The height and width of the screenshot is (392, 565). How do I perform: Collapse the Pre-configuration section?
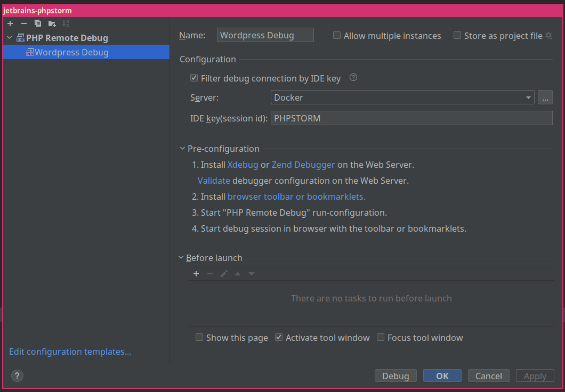(x=182, y=148)
